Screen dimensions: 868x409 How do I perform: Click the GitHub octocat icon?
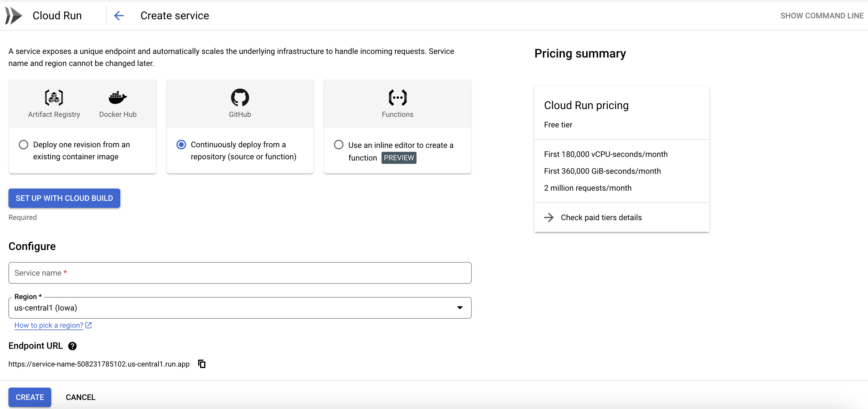coord(240,98)
